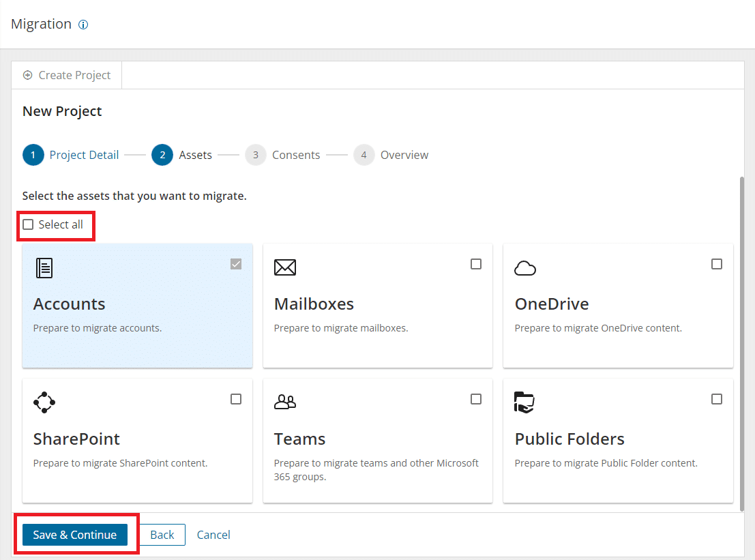Check the Public Folders card checkbox
Viewport: 755px width, 560px height.
[717, 399]
